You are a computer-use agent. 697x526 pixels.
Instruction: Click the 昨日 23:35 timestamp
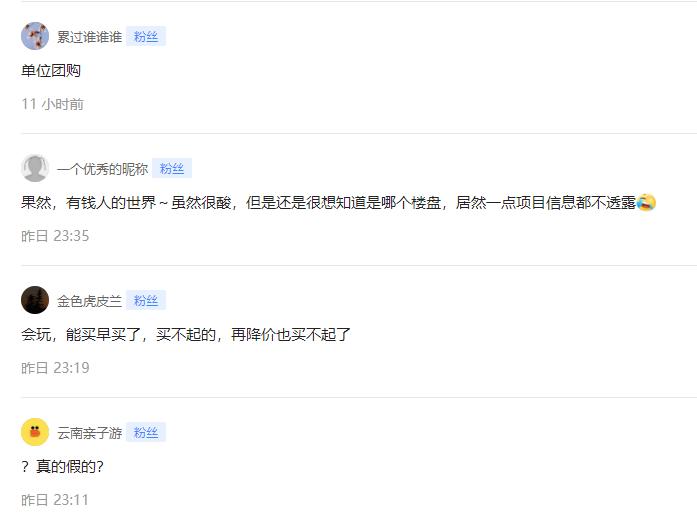[x=56, y=236]
